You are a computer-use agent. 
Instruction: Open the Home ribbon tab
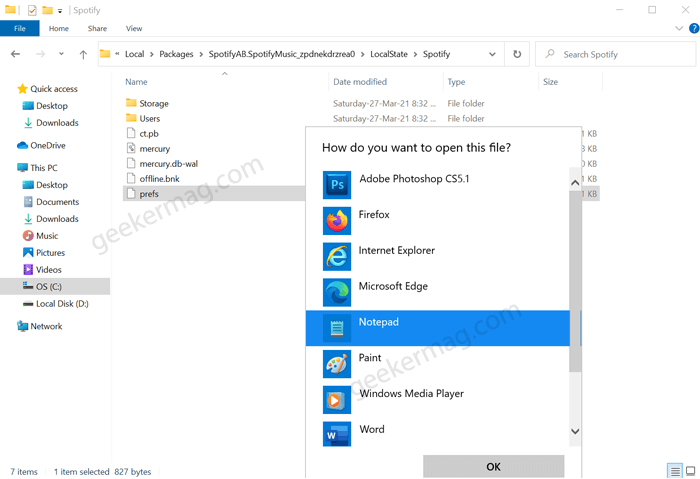pos(58,28)
